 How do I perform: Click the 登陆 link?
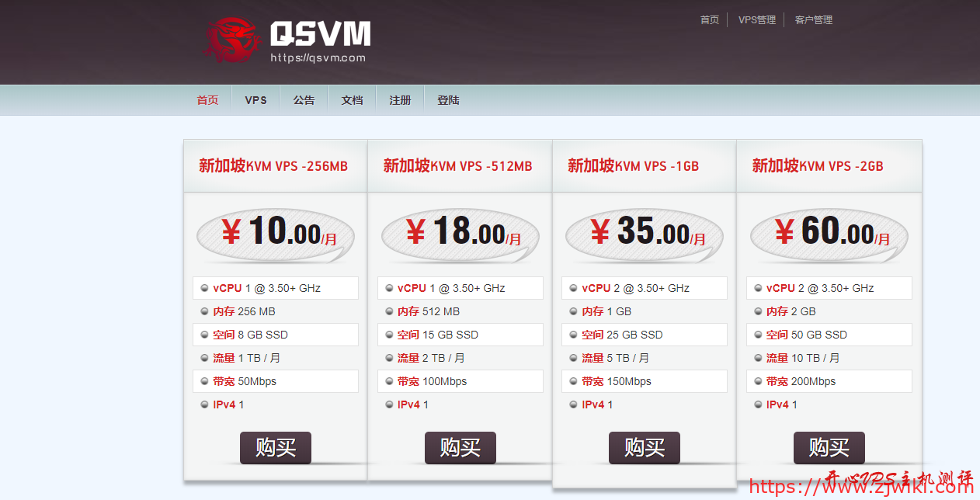point(448,99)
